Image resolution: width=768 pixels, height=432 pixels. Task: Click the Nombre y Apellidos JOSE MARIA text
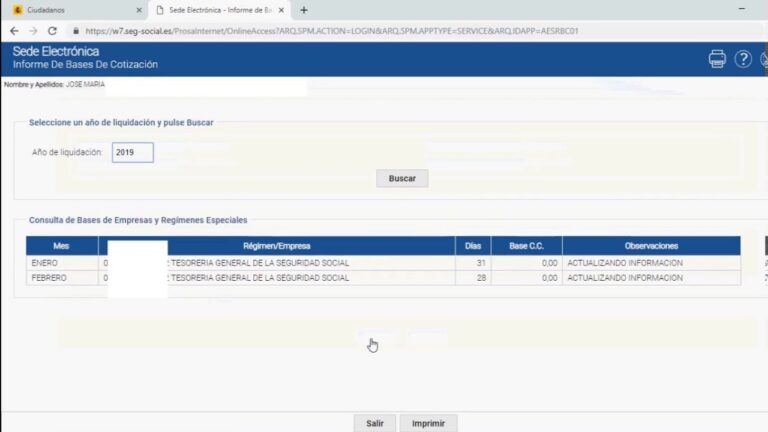point(54,84)
